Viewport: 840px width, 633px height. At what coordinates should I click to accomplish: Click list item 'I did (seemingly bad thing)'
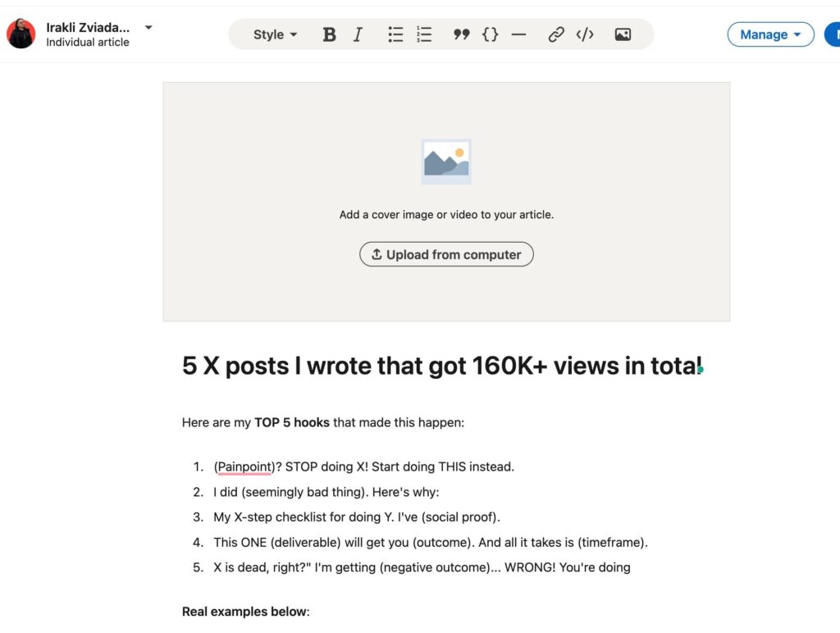(x=326, y=492)
